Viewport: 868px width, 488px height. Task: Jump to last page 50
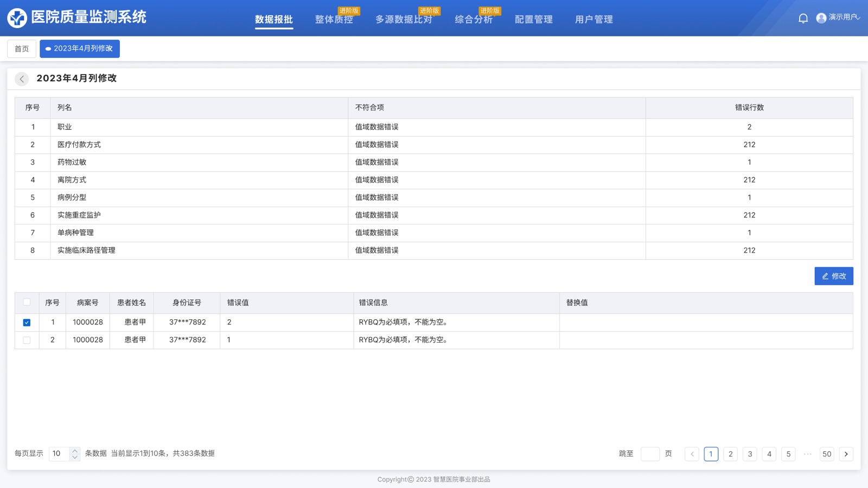pyautogui.click(x=827, y=454)
